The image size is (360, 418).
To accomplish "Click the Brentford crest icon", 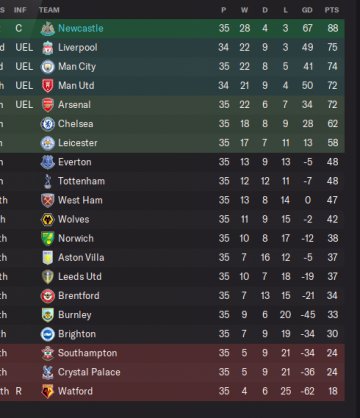I will (x=47, y=296).
